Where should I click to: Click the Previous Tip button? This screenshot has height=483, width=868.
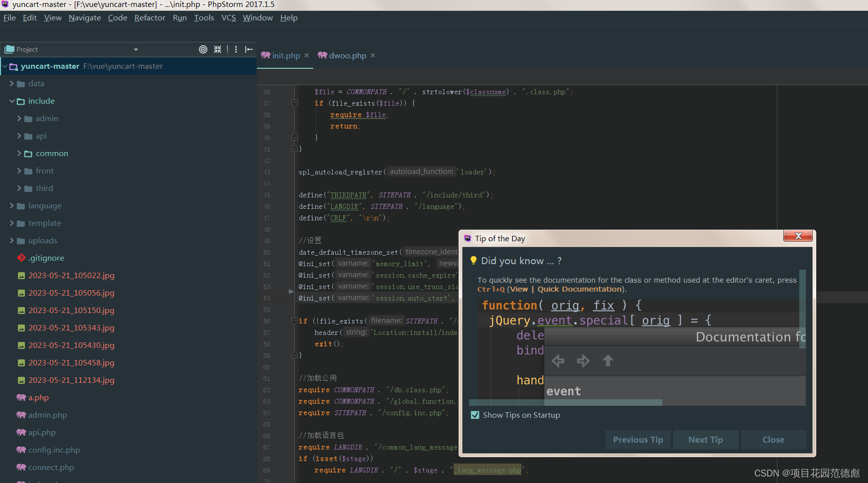point(638,440)
